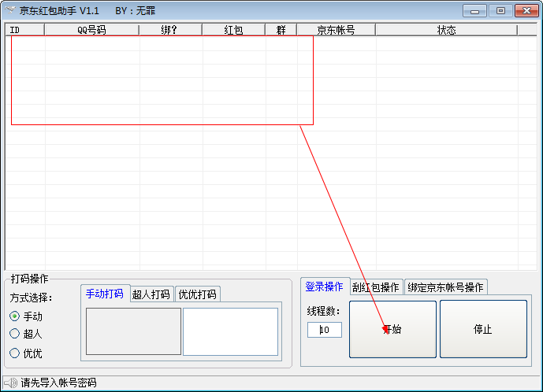Image resolution: width=543 pixels, height=392 pixels.
Task: Focus the 线程数 input field
Action: pos(325,330)
